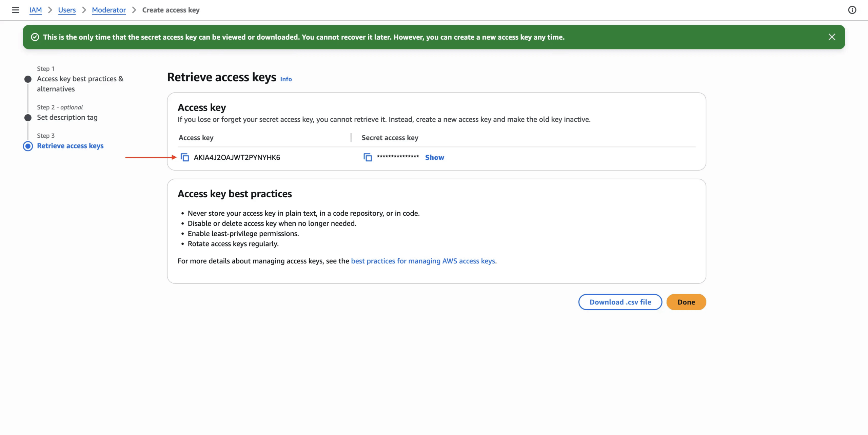The width and height of the screenshot is (868, 435).
Task: Copy the masked secret access key
Action: (x=368, y=157)
